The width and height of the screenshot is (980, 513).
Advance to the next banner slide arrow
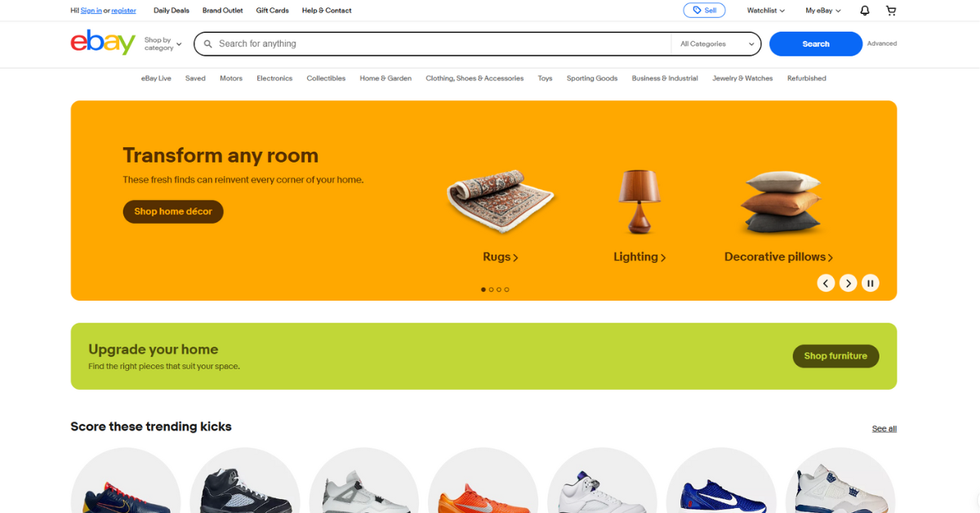[x=849, y=283]
